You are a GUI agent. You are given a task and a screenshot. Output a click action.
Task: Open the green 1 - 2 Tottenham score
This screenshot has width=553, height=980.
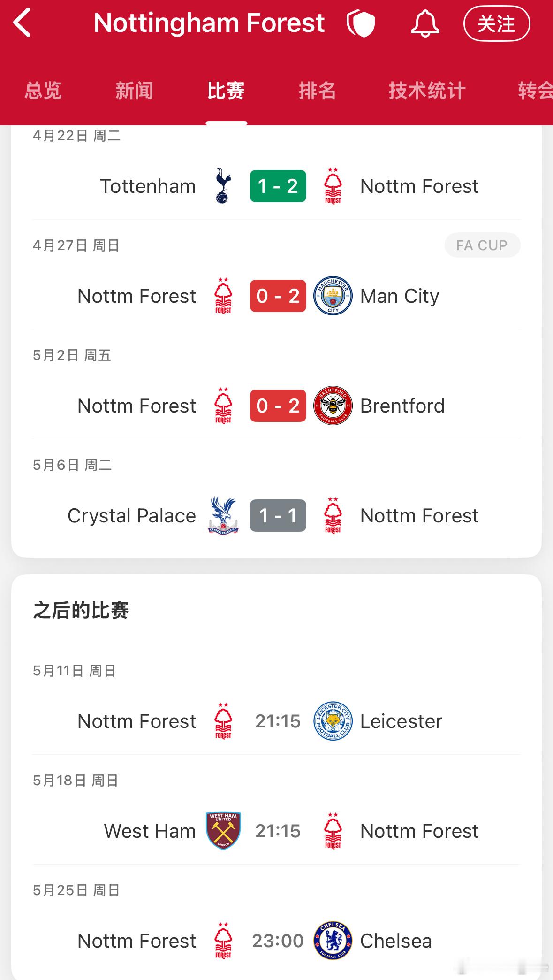278,186
